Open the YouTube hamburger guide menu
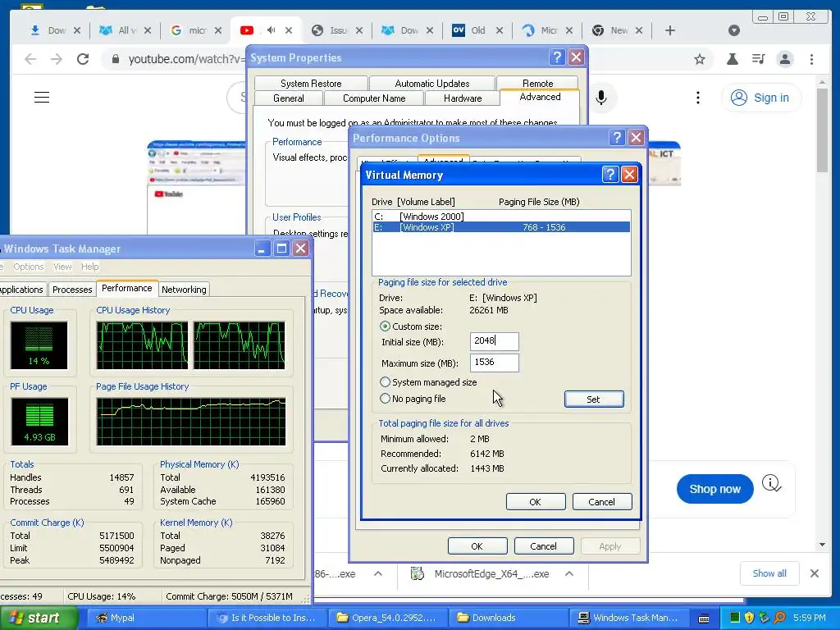840x630 pixels. 42,97
